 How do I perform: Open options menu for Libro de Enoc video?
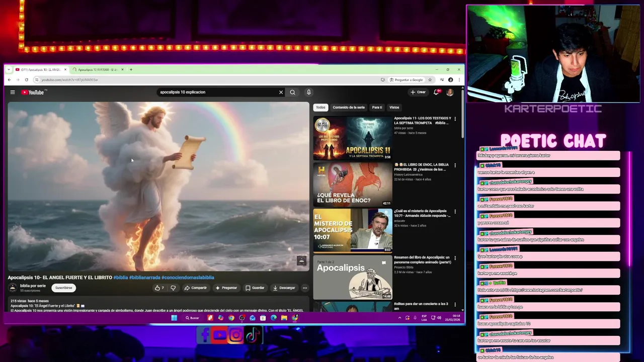click(x=455, y=165)
